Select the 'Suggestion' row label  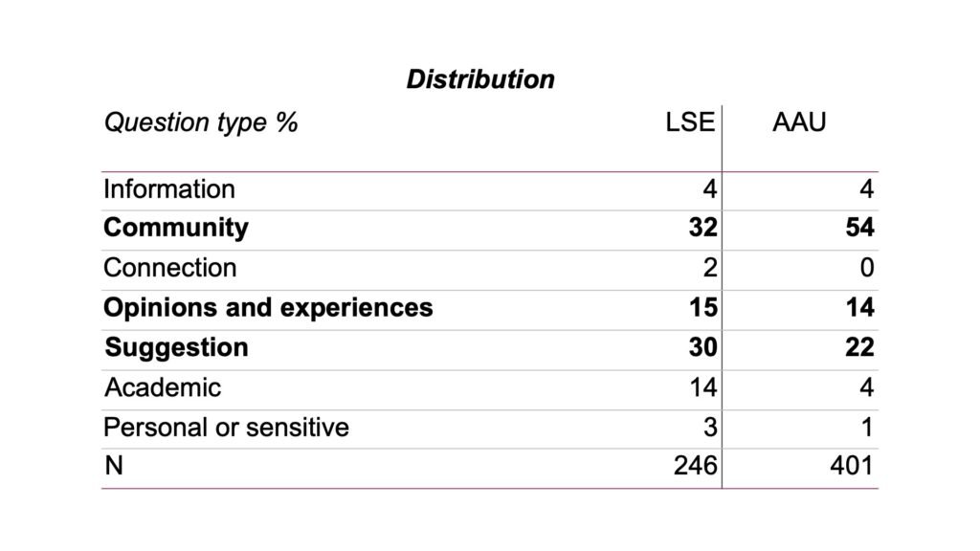click(x=176, y=347)
